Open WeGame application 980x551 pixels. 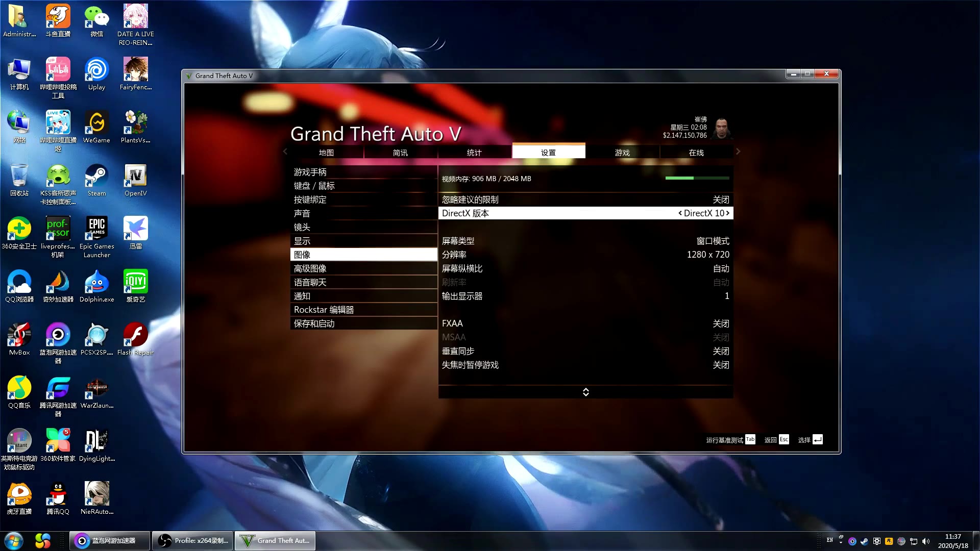[x=96, y=127]
